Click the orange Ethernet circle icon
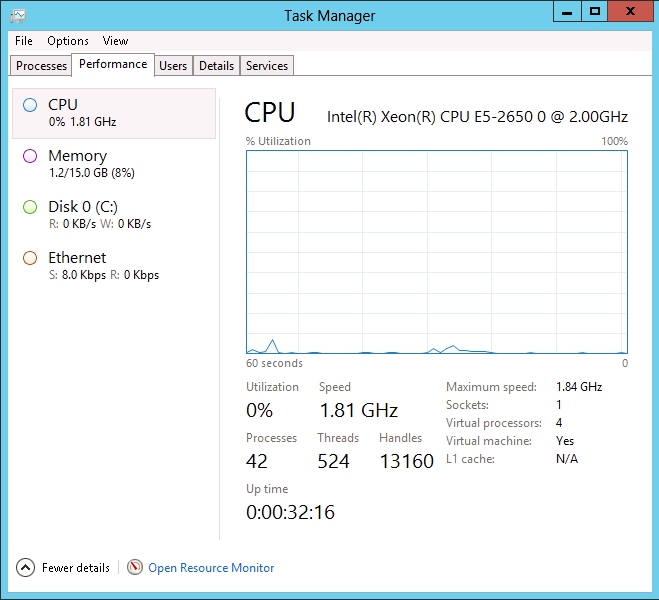 tap(29, 258)
